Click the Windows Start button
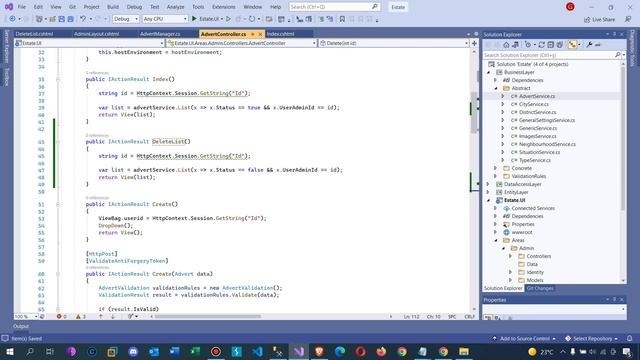640x360 pixels. point(9,351)
